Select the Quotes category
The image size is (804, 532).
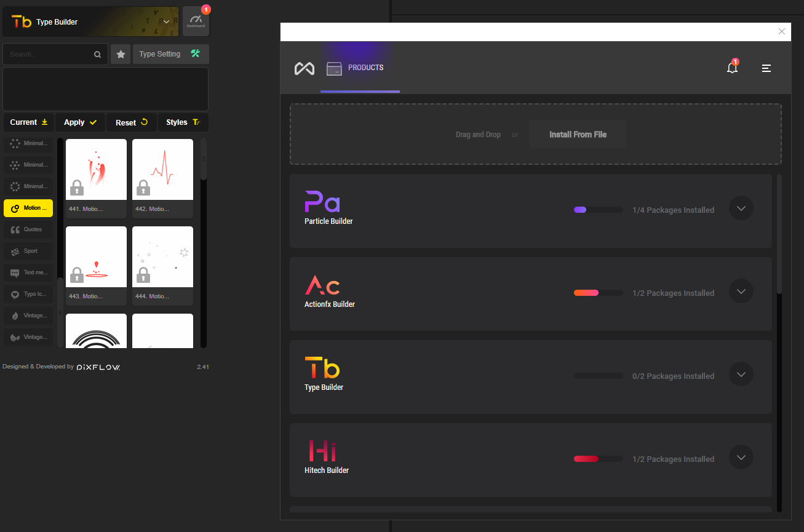click(x=28, y=229)
